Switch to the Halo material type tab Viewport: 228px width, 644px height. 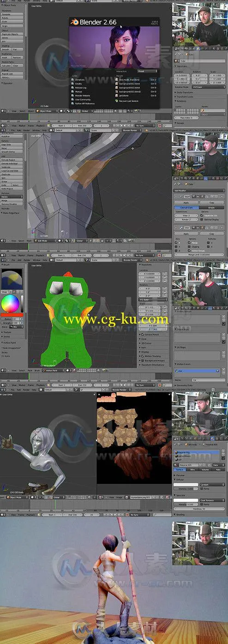pyautogui.click(x=218, y=469)
